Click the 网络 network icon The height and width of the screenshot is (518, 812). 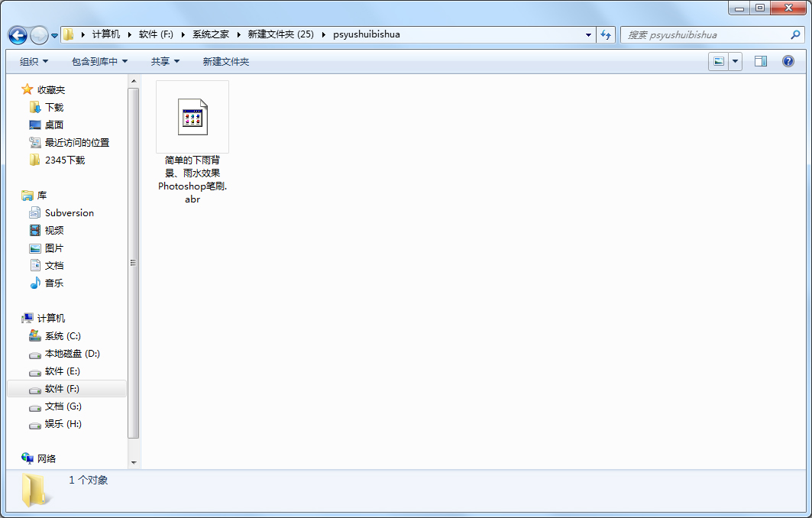click(x=47, y=459)
